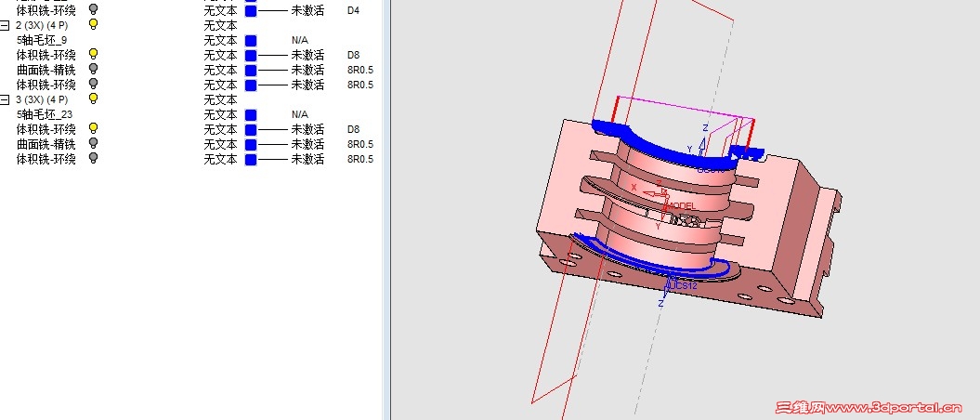Click 8R0.5 tool cell of group 2's 曲面铣-精铣
This screenshot has height=420, width=980.
[360, 70]
